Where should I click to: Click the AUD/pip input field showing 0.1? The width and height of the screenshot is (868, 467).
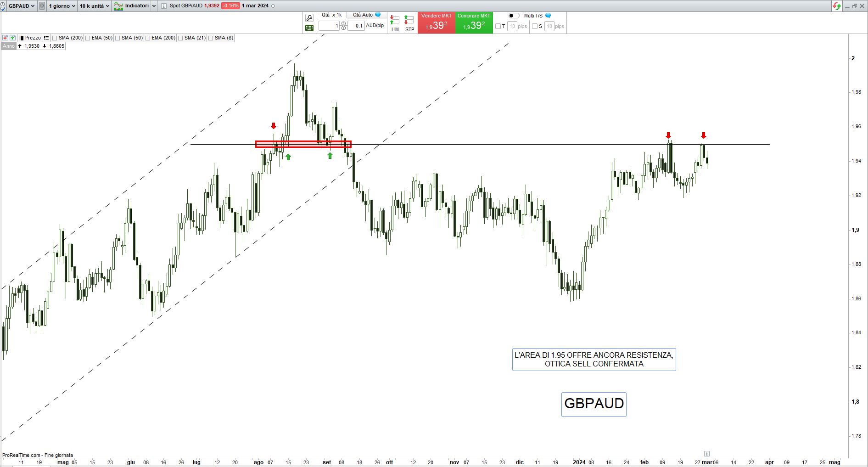point(356,26)
